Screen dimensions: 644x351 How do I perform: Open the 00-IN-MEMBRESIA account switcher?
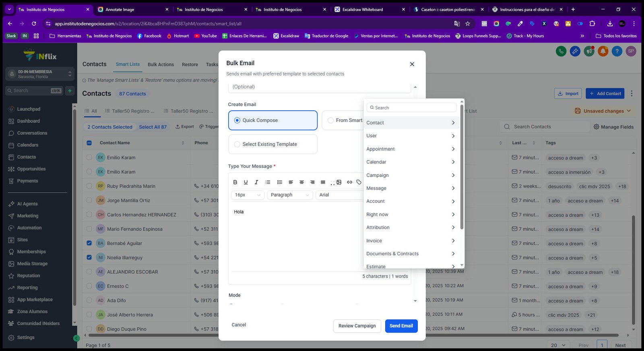click(40, 74)
